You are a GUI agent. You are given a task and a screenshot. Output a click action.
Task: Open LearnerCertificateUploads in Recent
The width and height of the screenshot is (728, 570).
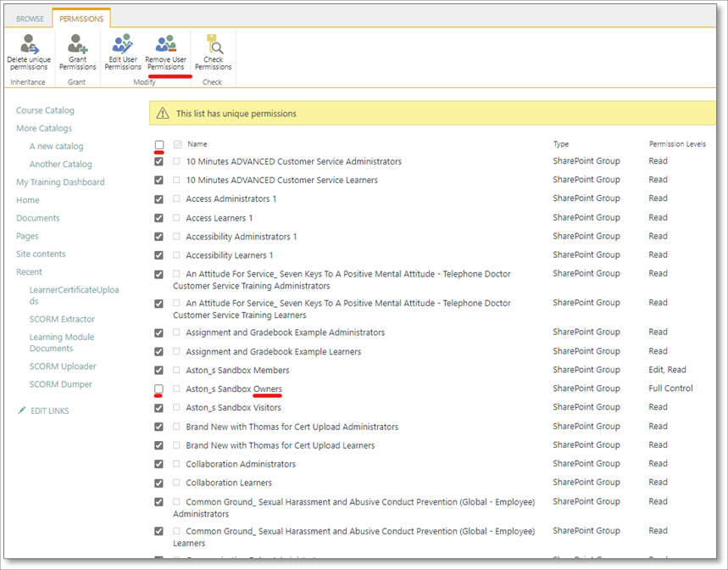[x=74, y=295]
